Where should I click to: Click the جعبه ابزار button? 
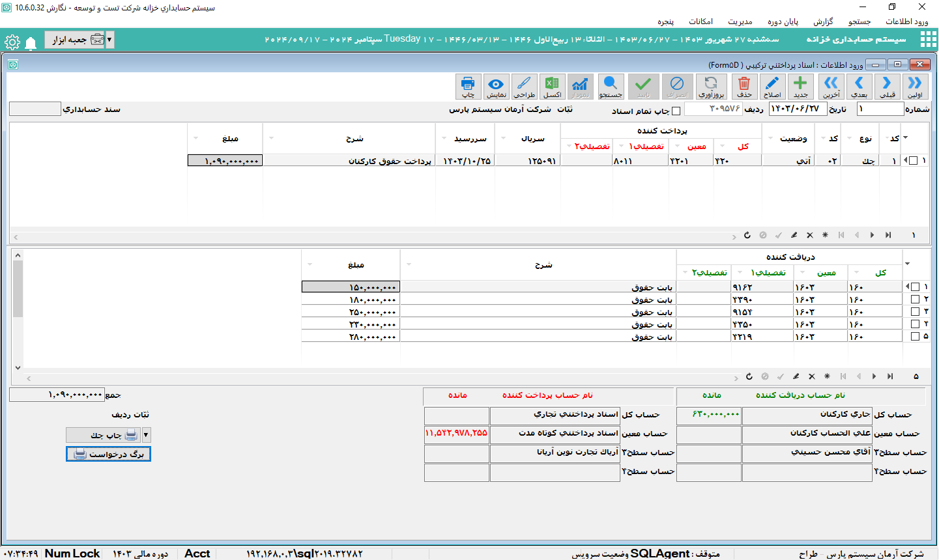click(x=75, y=40)
